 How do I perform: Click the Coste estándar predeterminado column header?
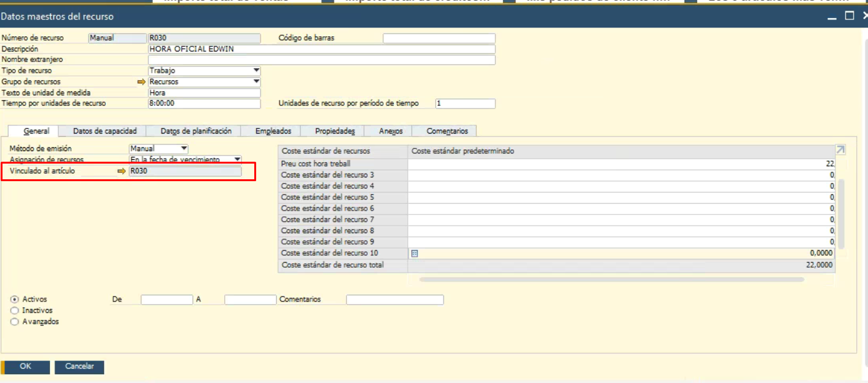click(x=621, y=151)
